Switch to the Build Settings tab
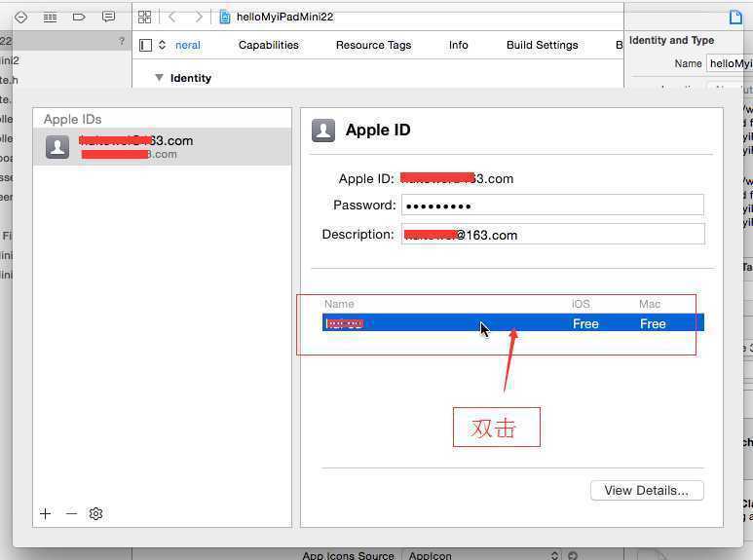 tap(543, 45)
